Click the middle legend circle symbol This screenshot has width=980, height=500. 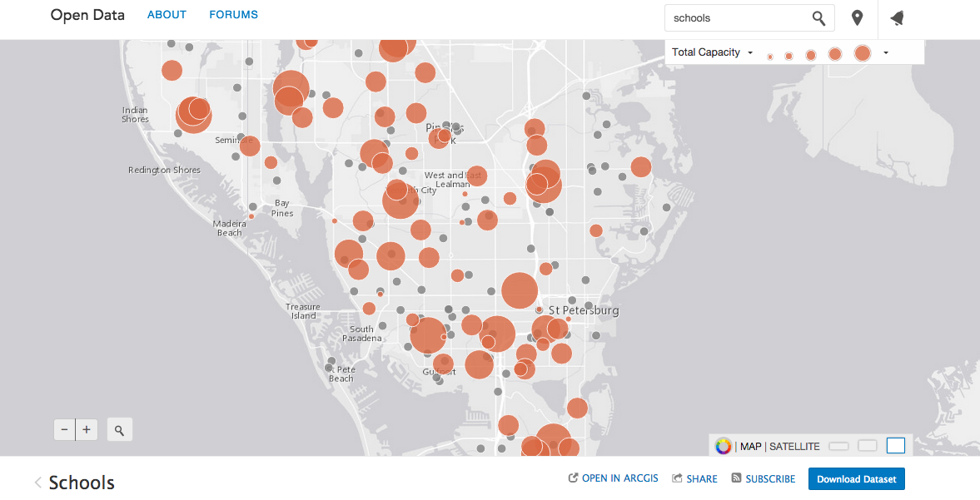tap(811, 55)
